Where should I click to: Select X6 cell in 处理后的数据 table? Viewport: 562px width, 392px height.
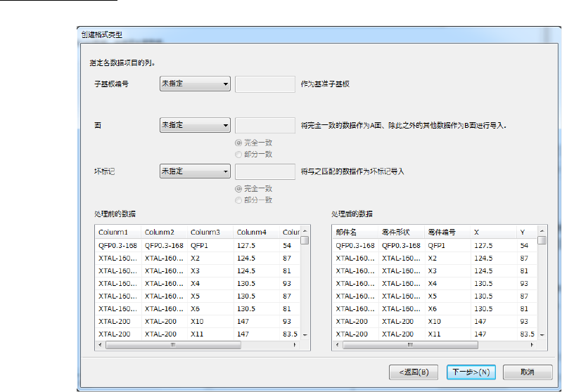tap(447, 308)
